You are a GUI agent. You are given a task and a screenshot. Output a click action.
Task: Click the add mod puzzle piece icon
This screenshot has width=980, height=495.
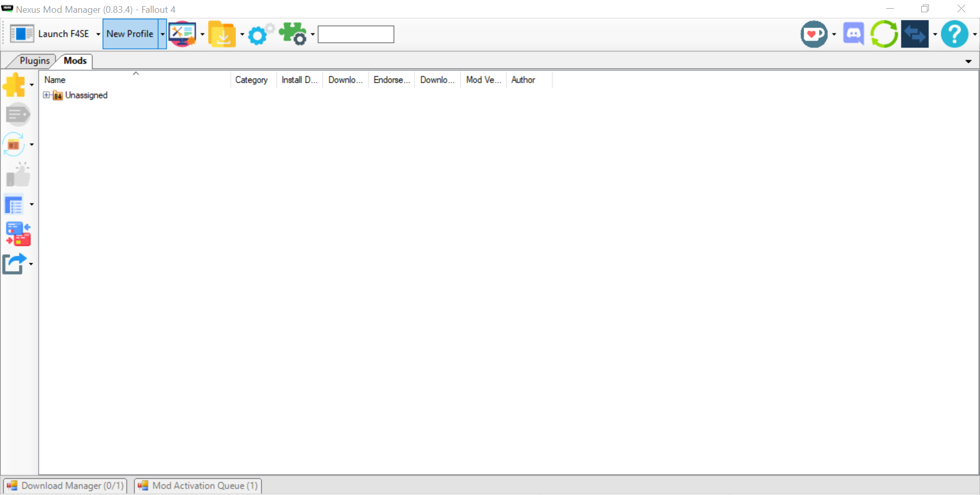coord(14,85)
